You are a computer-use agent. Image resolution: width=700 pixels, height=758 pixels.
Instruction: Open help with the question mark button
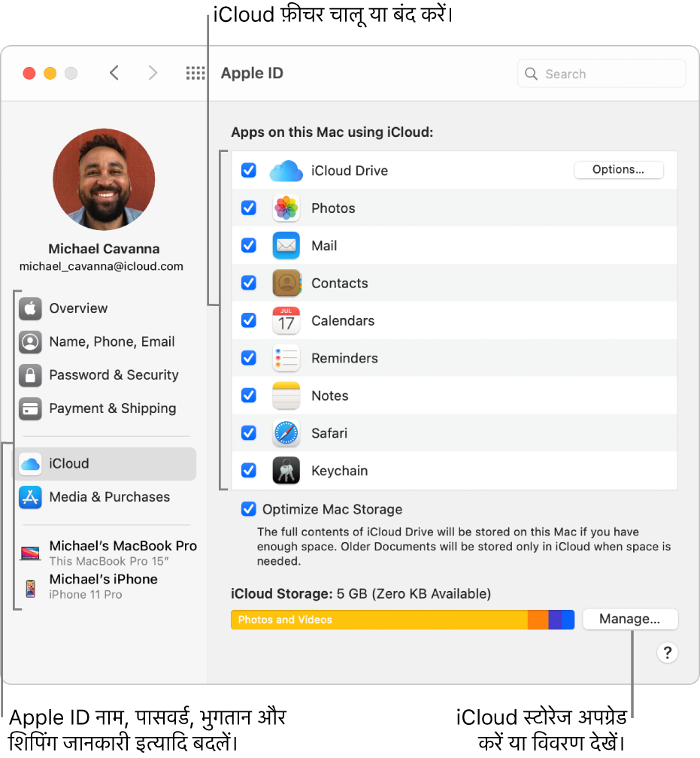[668, 653]
